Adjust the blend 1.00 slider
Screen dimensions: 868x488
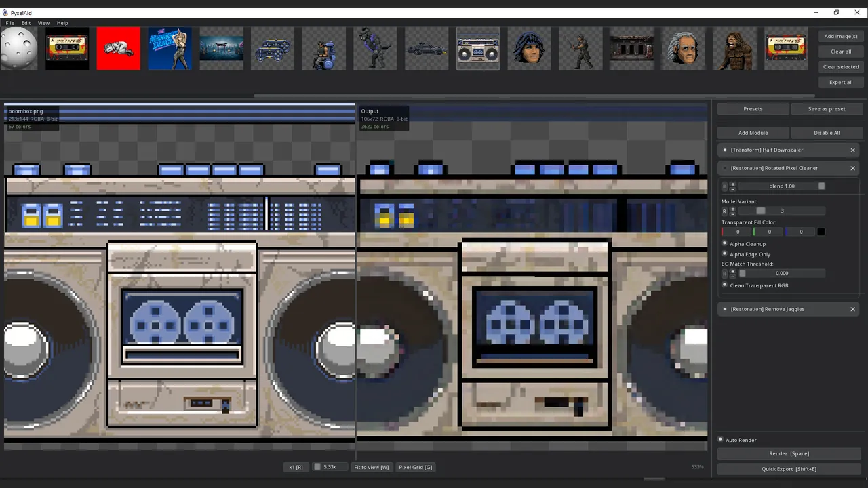pos(782,186)
